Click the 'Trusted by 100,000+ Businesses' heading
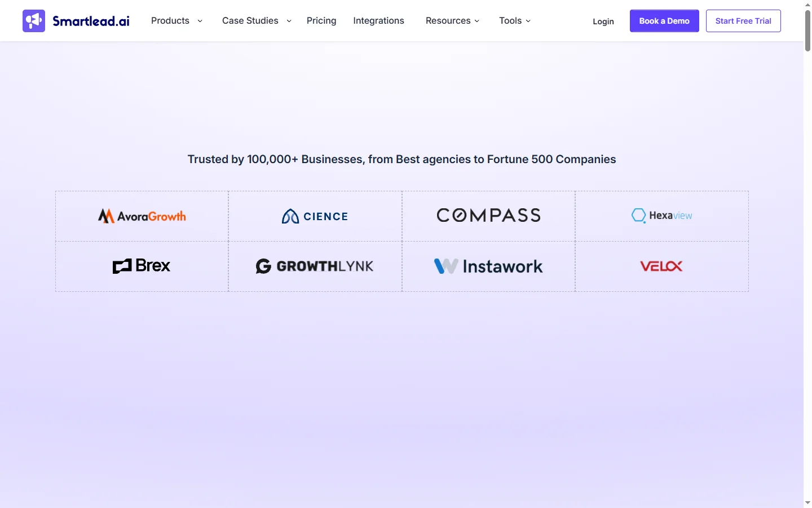The image size is (812, 508). [x=401, y=159]
